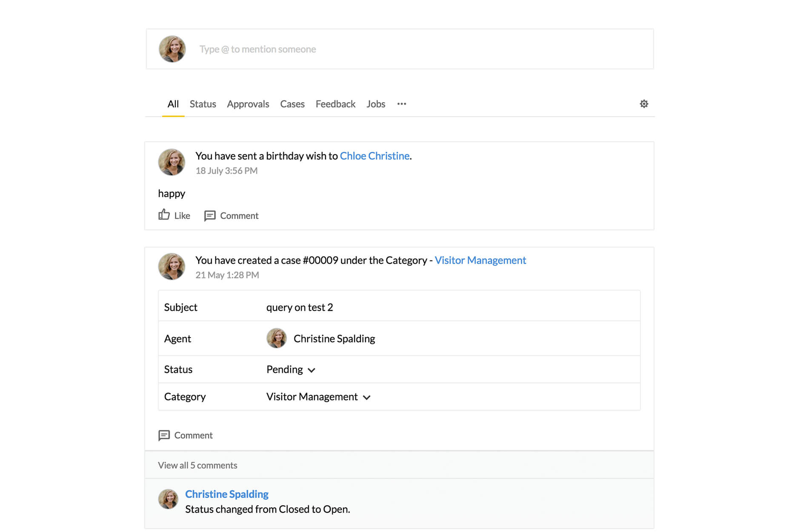The height and width of the screenshot is (532, 800).
Task: Switch to the Status tab
Action: coord(203,104)
